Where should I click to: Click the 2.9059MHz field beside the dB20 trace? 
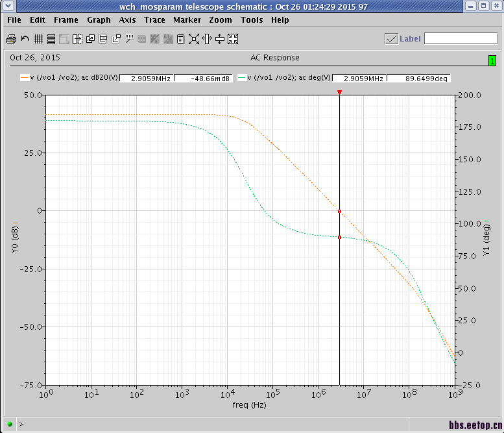coord(147,79)
